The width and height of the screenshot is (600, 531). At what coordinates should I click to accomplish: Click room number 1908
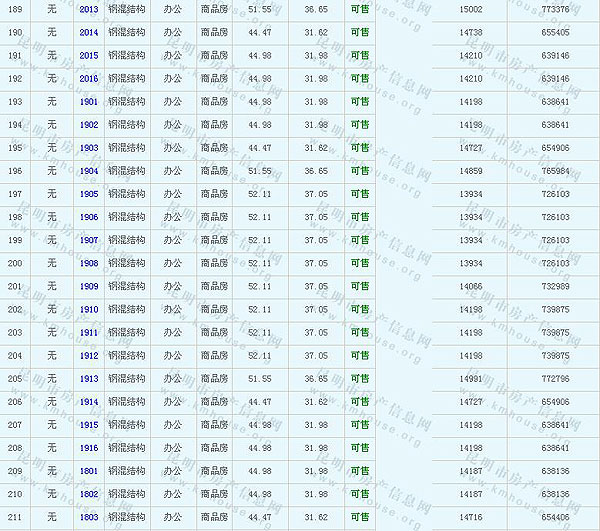(x=89, y=263)
